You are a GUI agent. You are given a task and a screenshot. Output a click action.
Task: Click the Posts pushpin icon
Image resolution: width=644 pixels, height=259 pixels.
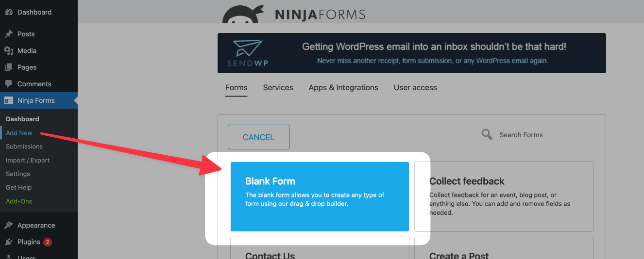9,34
